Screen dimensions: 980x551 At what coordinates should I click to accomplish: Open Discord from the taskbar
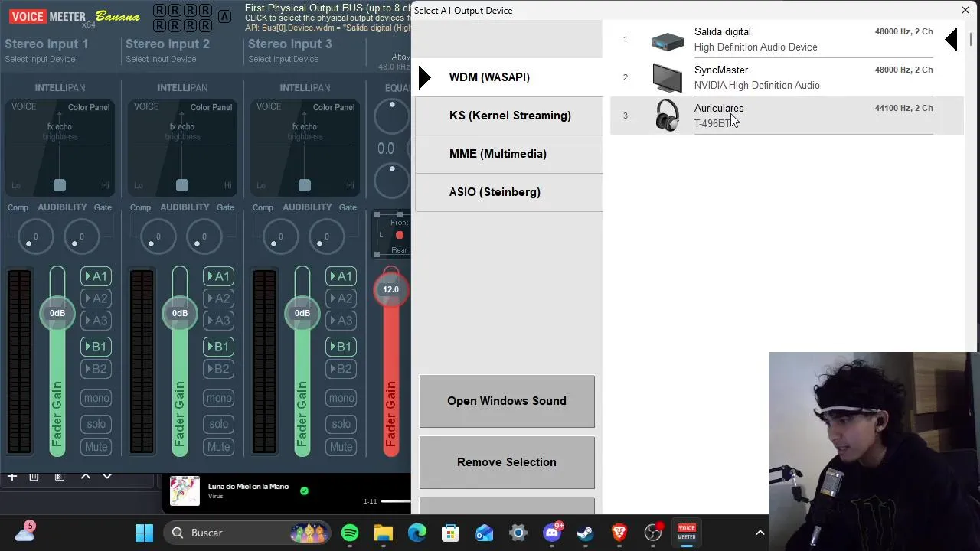point(552,533)
